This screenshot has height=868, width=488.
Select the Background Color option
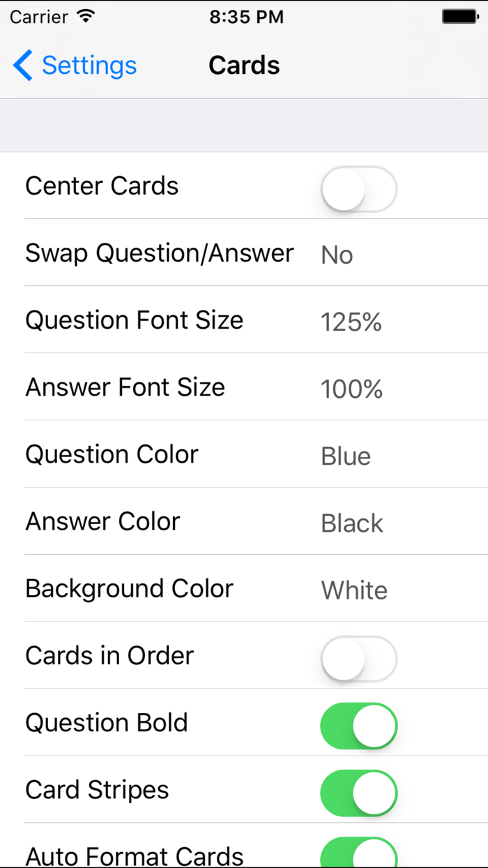coord(244,588)
